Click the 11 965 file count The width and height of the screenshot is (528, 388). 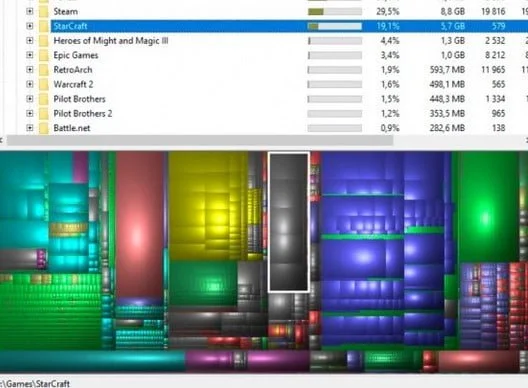[493, 70]
